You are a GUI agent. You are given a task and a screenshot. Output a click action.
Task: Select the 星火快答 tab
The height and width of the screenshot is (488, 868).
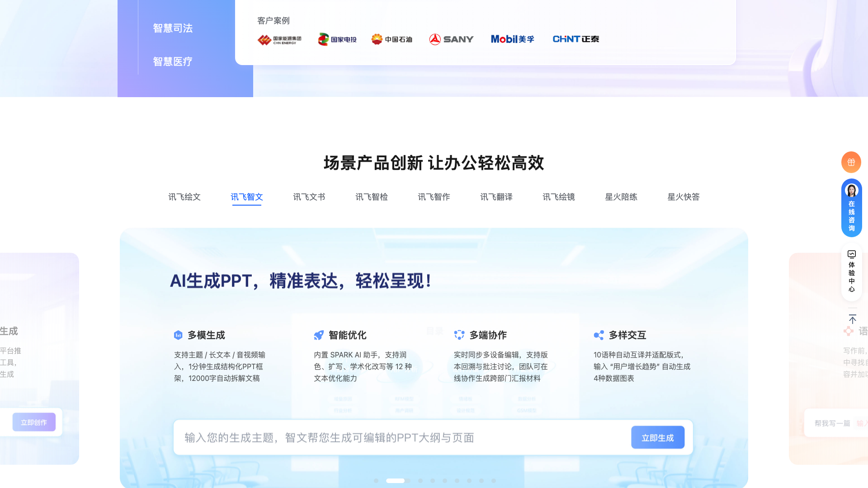(x=684, y=197)
